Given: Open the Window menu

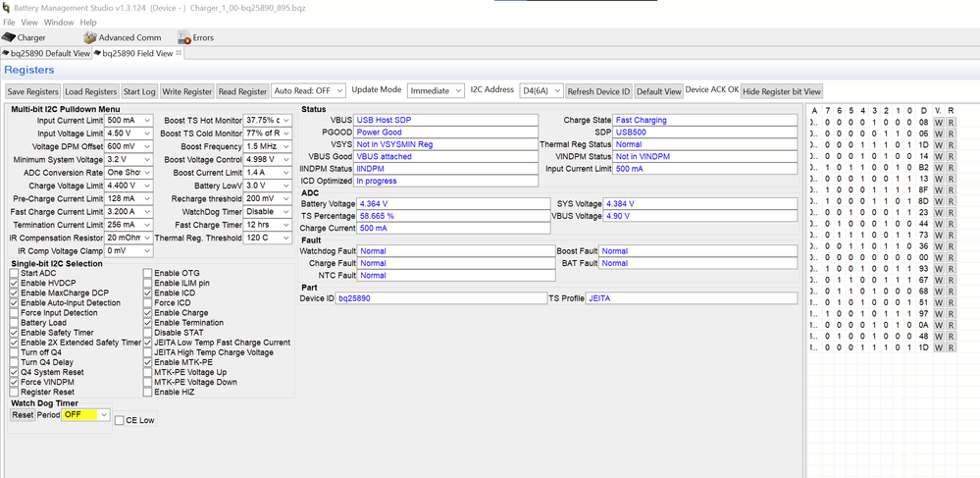Looking at the screenshot, I should tap(59, 23).
